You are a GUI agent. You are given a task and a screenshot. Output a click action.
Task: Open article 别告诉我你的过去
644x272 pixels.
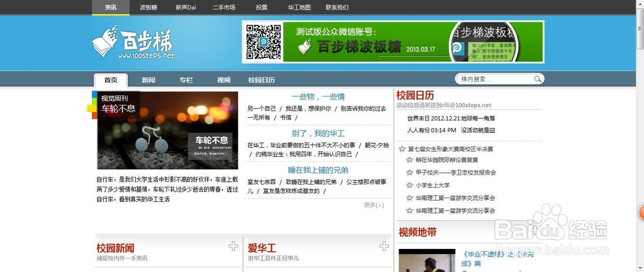coord(363,109)
